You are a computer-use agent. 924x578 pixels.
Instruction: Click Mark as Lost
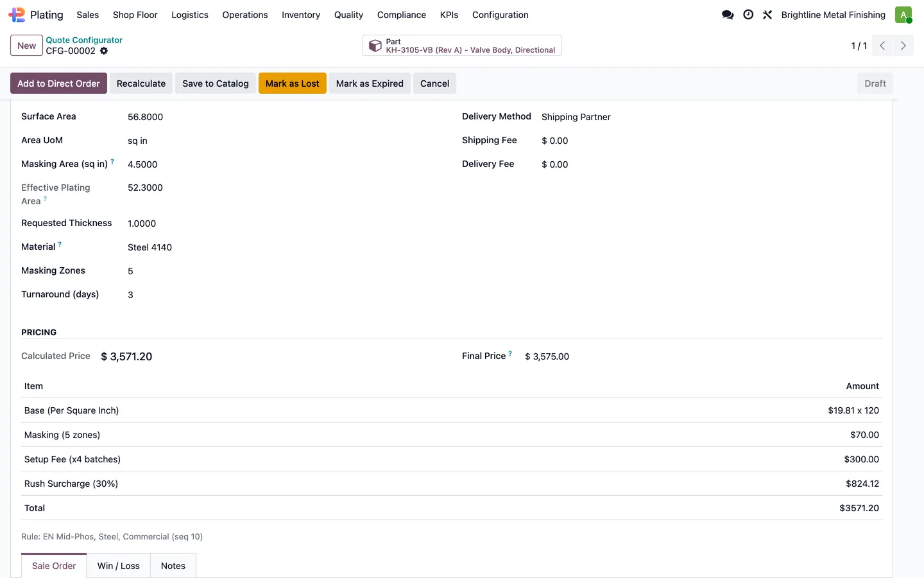(x=293, y=83)
